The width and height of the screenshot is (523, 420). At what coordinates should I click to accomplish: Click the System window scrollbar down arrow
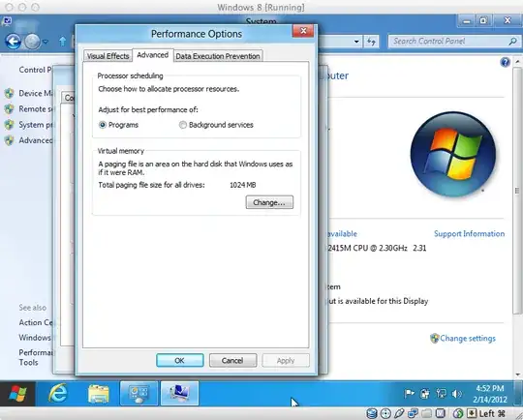click(x=517, y=375)
